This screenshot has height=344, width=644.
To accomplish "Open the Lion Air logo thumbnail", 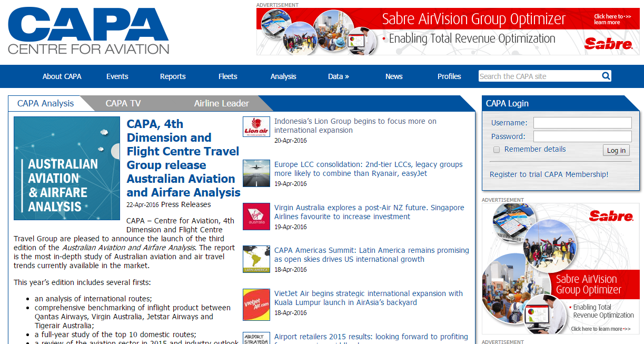I will (256, 127).
